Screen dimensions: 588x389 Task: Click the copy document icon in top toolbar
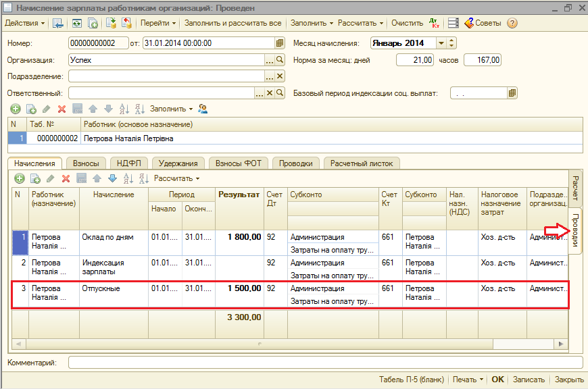pos(93,23)
